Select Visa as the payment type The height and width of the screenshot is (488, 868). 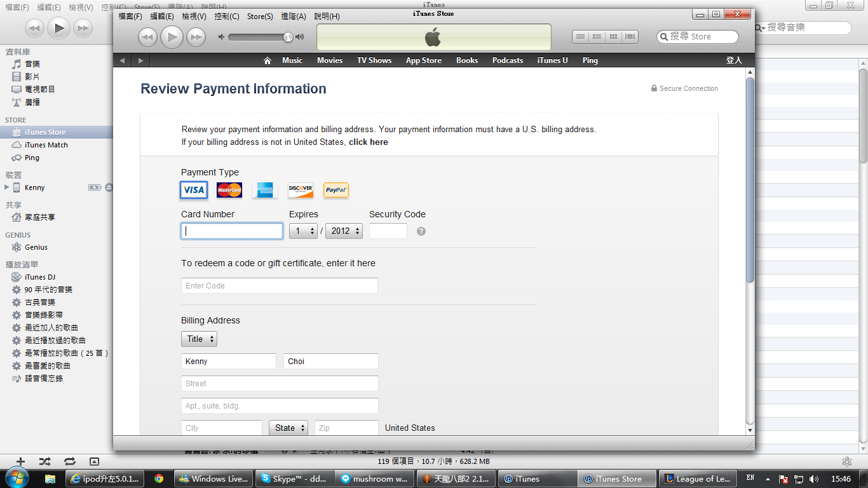click(x=194, y=190)
